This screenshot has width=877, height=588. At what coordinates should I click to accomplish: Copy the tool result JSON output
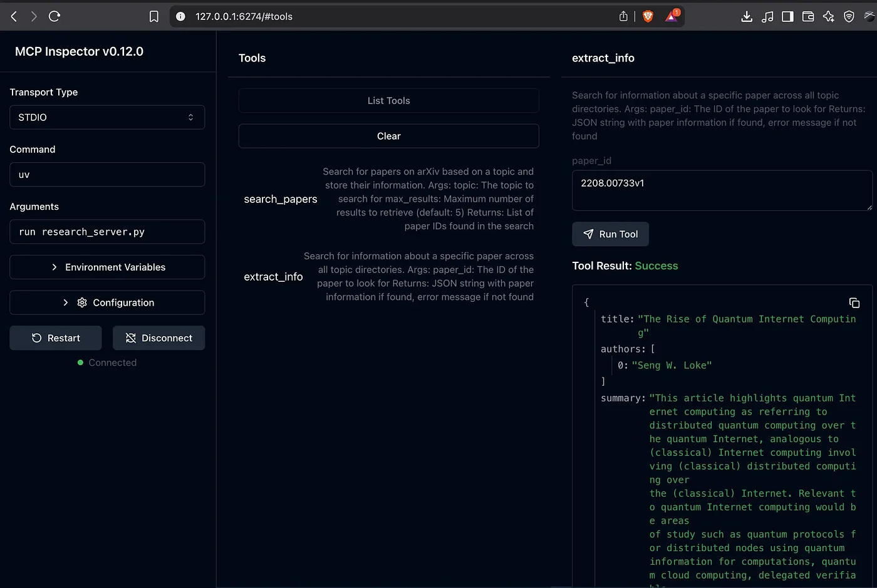click(854, 302)
